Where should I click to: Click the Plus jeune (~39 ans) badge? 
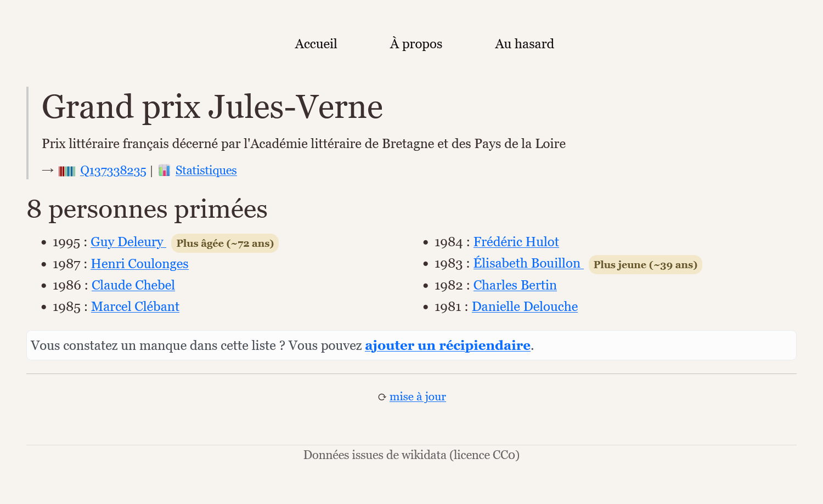(x=645, y=265)
